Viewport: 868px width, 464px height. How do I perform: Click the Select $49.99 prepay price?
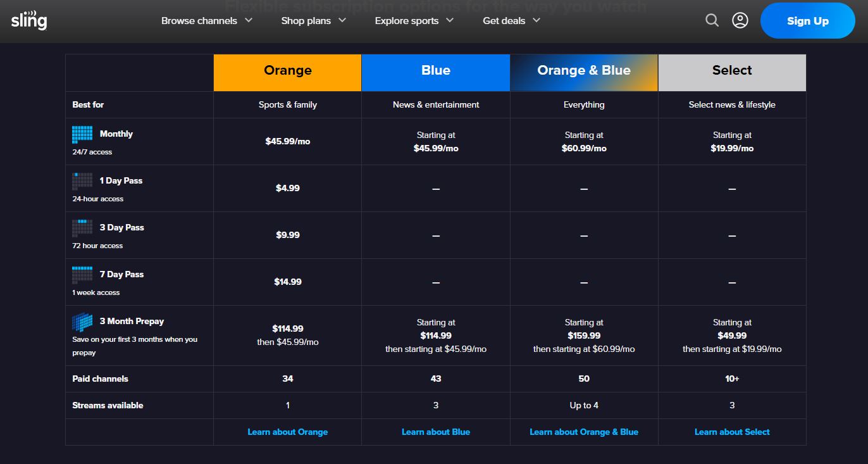tap(732, 335)
